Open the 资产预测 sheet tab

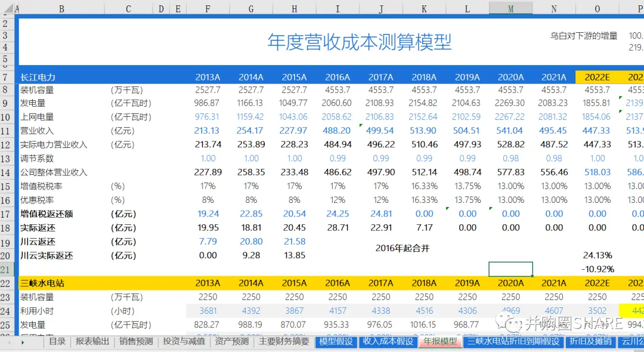(231, 341)
